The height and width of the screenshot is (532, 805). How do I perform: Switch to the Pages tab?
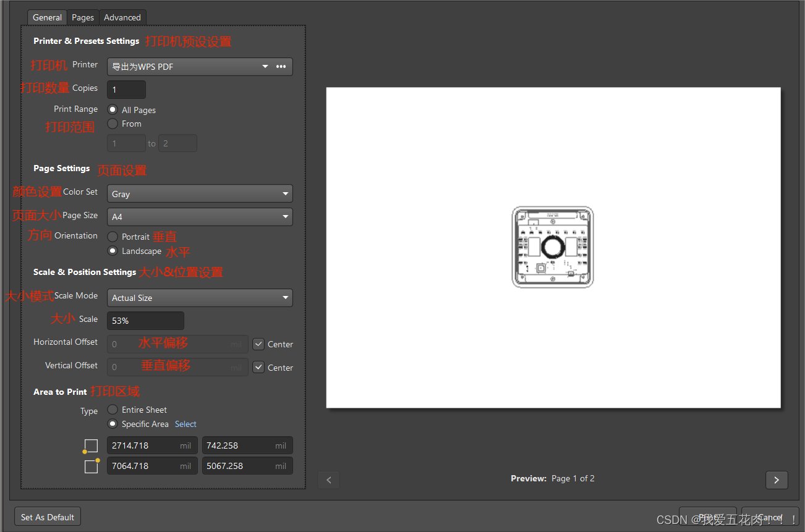click(x=83, y=17)
